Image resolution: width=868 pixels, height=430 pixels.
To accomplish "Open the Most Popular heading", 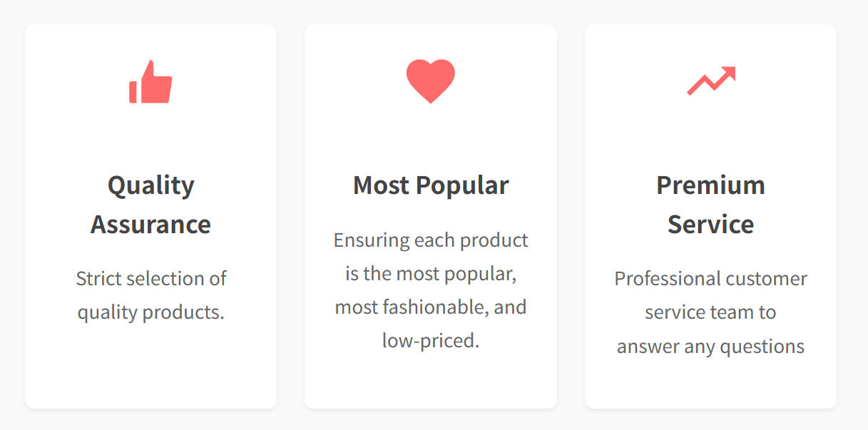I will tap(431, 185).
